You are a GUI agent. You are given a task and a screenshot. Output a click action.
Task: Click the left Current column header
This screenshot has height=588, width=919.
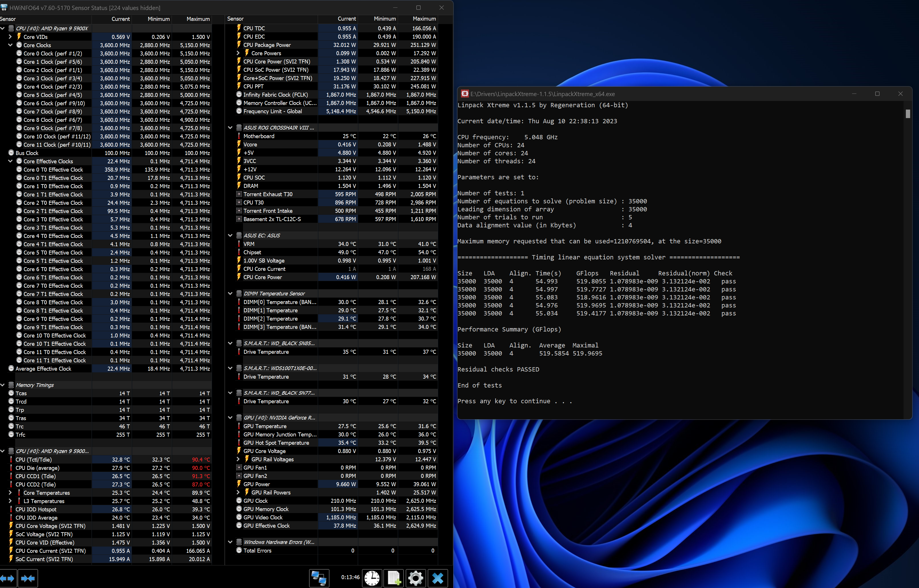[x=112, y=19]
